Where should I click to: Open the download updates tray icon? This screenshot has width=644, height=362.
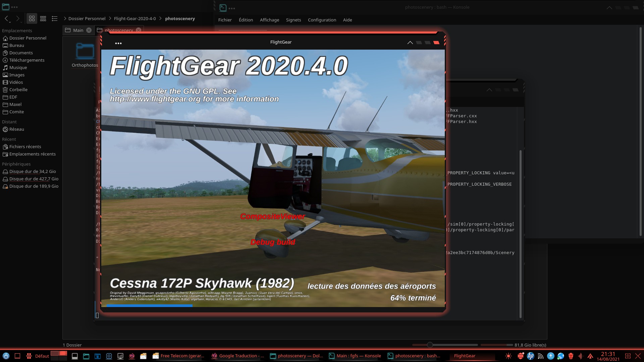(550, 356)
